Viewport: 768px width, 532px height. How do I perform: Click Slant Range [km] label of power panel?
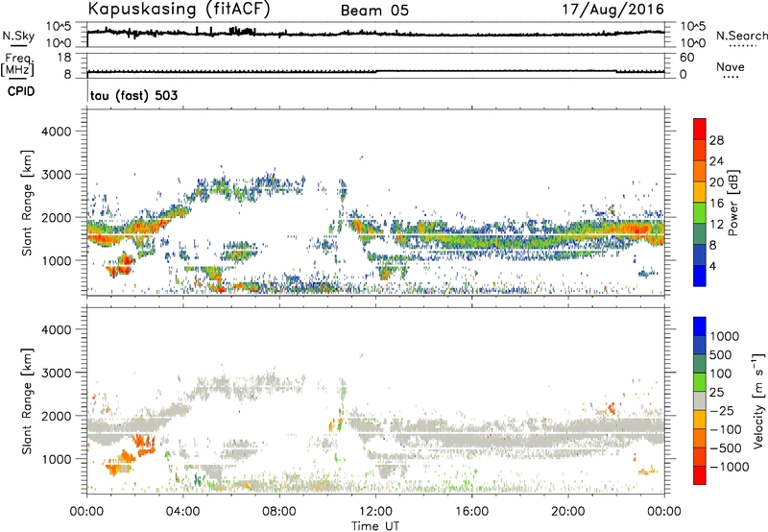(x=28, y=203)
